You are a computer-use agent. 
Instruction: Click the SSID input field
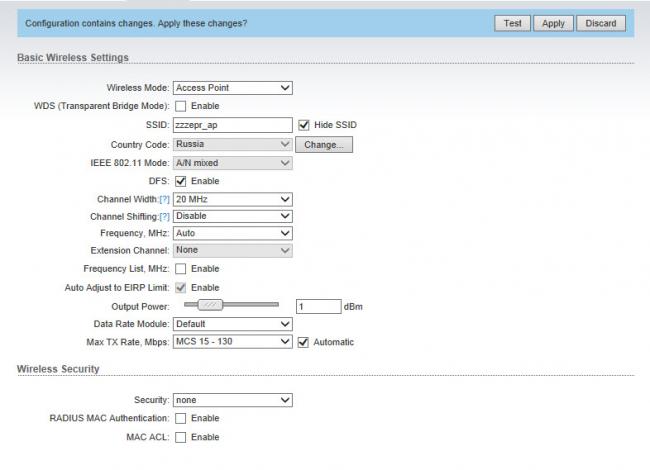click(x=232, y=125)
